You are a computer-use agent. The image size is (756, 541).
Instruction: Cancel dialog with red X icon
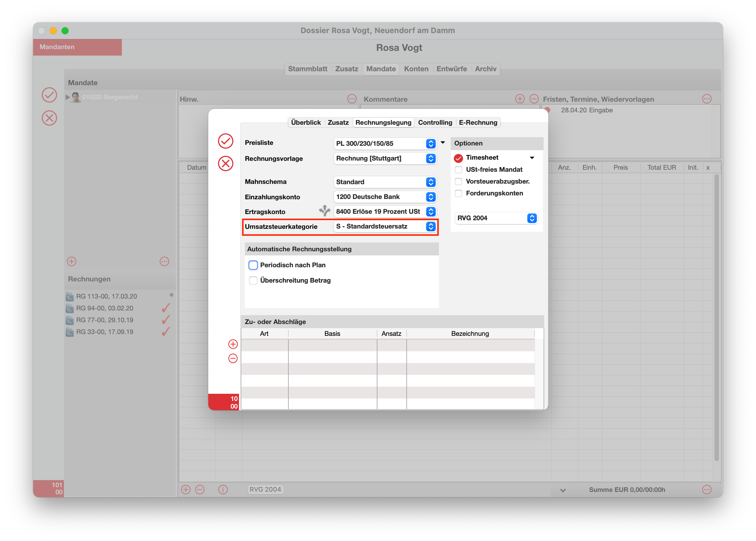click(226, 163)
